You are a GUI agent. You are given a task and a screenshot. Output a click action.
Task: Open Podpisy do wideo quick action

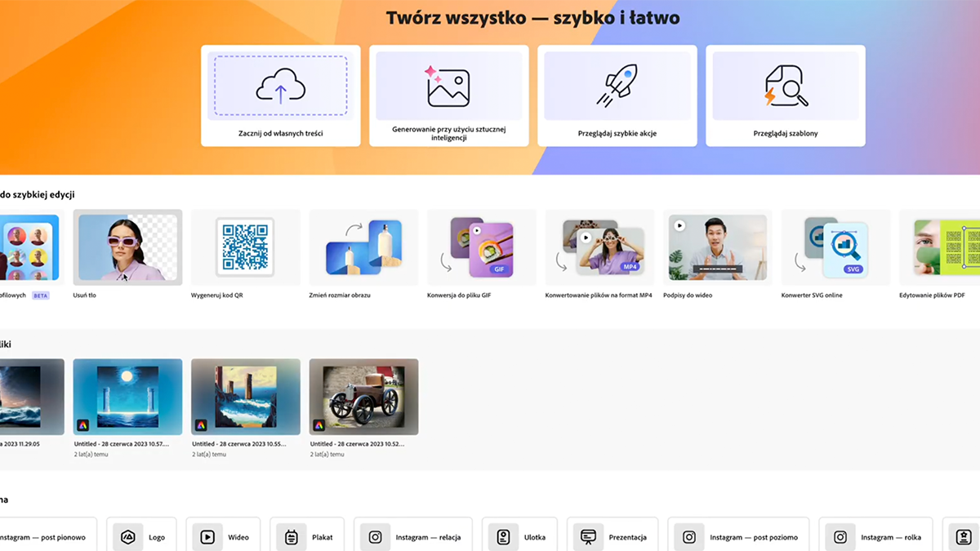(717, 247)
